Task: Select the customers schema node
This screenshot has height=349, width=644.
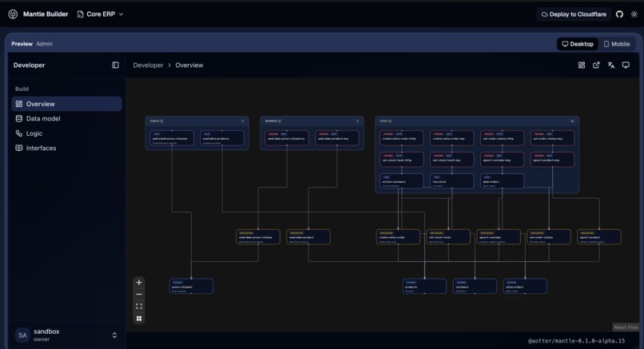Action: pyautogui.click(x=475, y=286)
